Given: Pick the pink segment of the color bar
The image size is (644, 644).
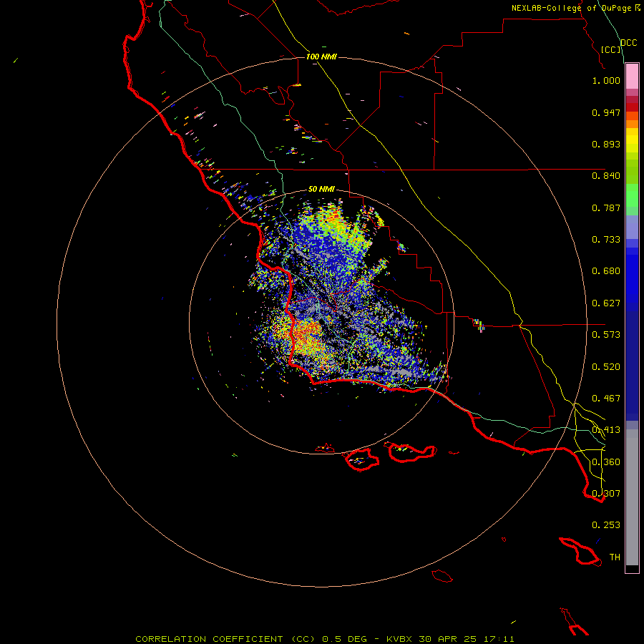Looking at the screenshot, I should coord(632,77).
